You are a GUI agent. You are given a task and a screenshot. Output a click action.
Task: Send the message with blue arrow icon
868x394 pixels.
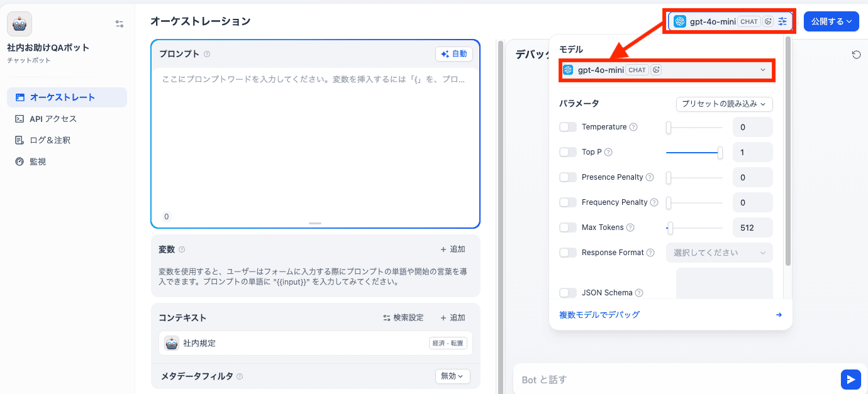[850, 380]
